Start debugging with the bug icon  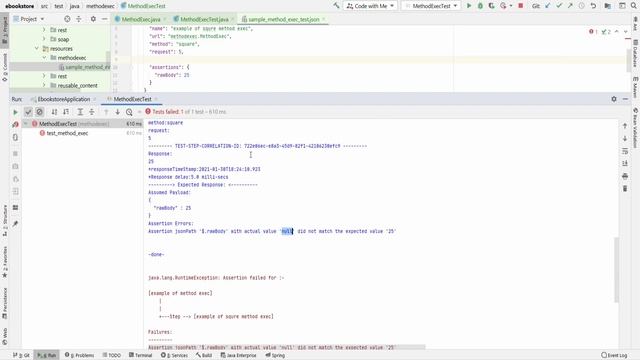(480, 6)
